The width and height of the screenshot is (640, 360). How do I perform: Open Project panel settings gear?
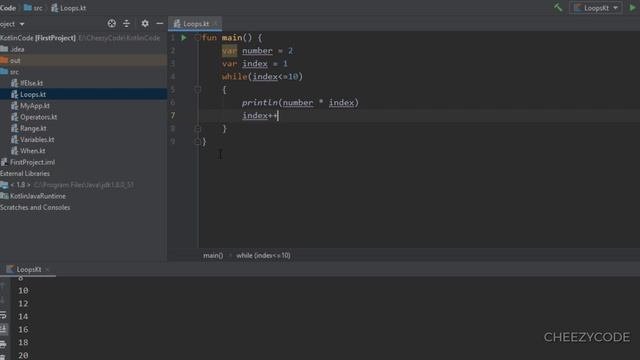[145, 24]
